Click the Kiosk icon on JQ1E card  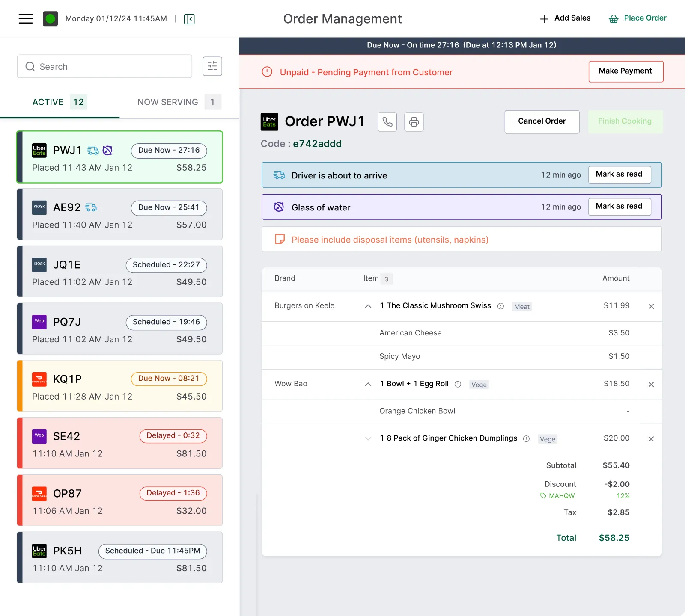pyautogui.click(x=39, y=265)
